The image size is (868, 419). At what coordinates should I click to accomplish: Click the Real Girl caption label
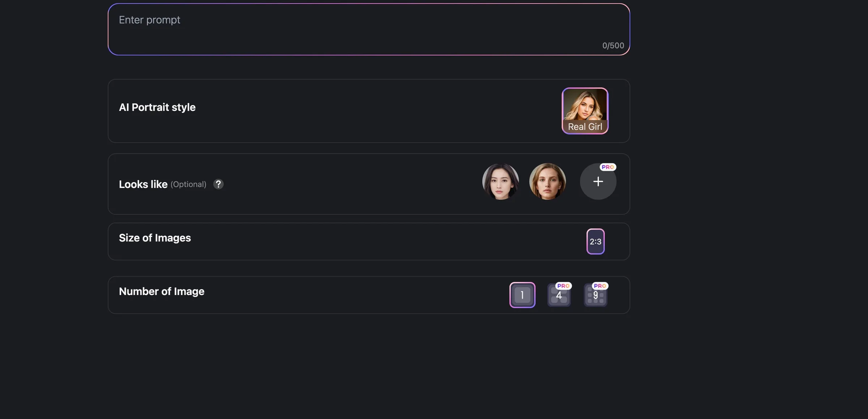585,127
